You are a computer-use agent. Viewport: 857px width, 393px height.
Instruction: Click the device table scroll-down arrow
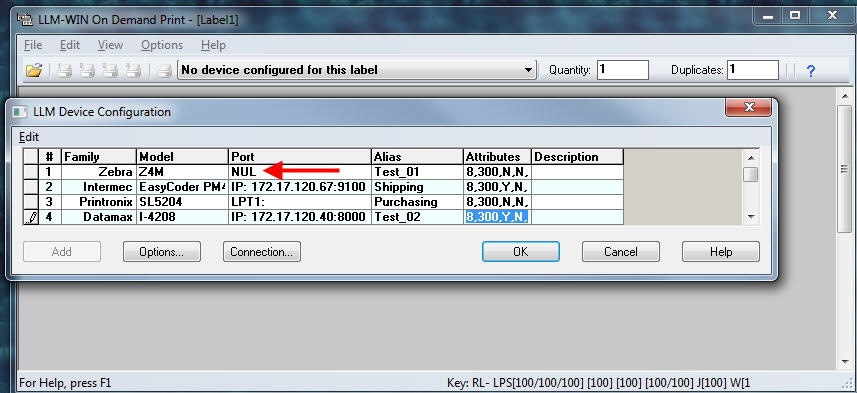(x=752, y=216)
